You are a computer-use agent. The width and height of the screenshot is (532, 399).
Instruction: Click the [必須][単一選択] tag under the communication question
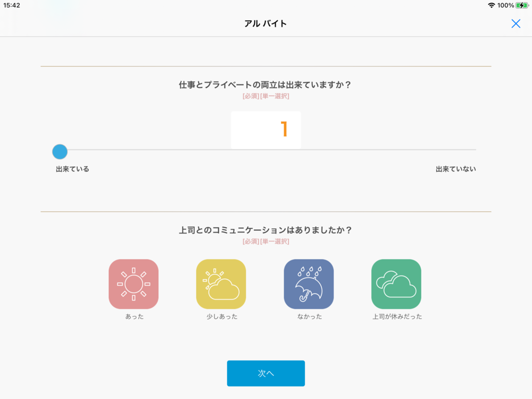pyautogui.click(x=266, y=242)
